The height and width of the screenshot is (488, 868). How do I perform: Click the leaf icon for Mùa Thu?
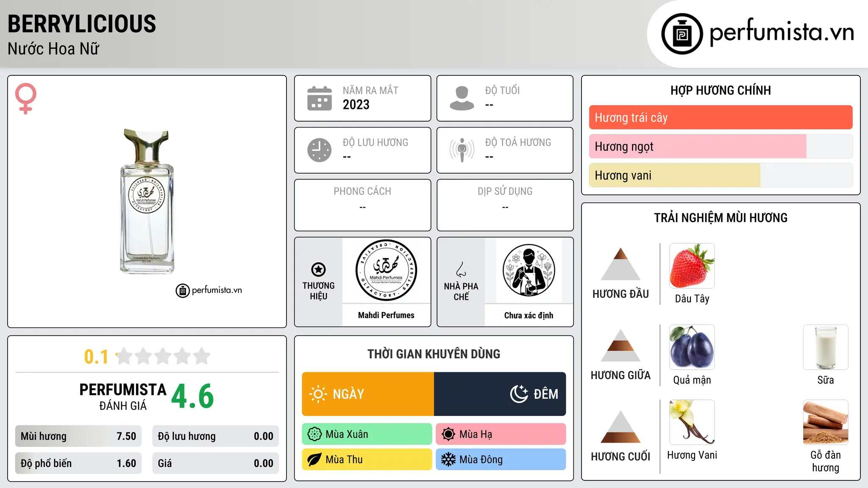click(x=314, y=460)
